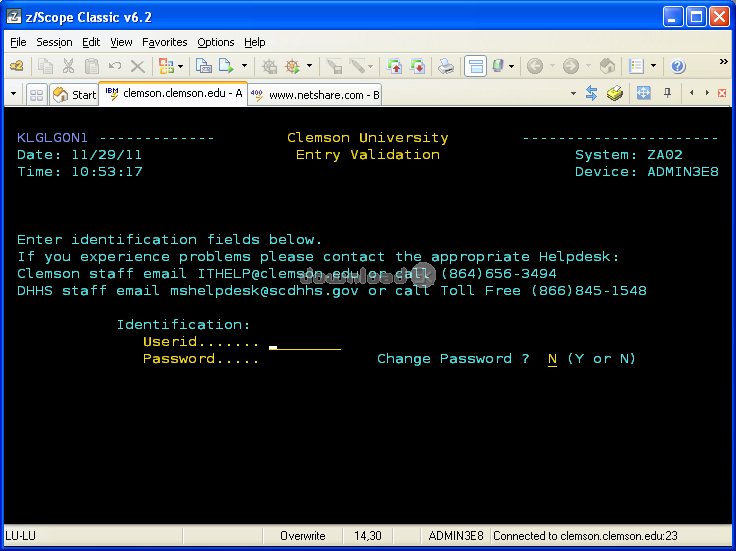
Task: Click the gray X delete toolbar icon
Action: point(138,66)
